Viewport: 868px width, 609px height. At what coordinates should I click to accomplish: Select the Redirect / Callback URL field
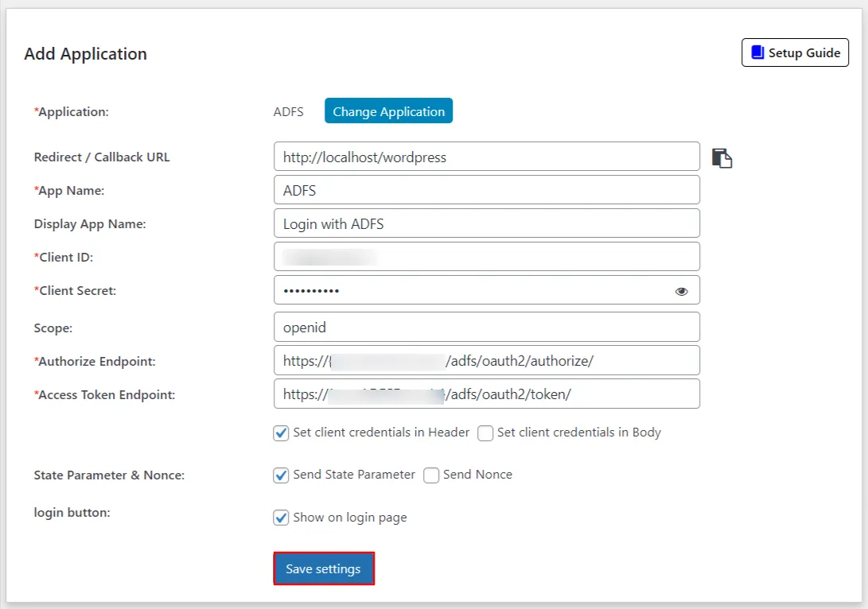click(x=486, y=157)
